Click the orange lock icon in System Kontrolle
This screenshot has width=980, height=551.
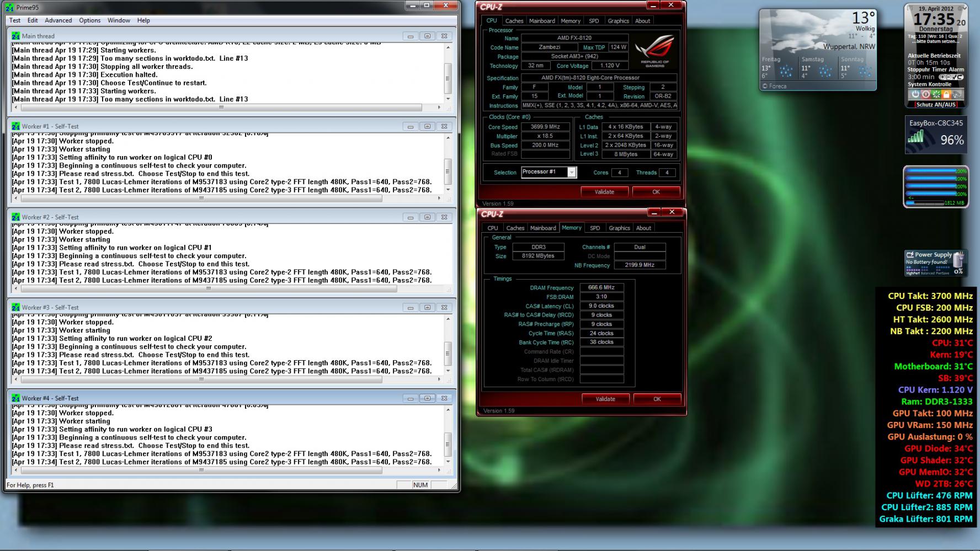click(946, 94)
